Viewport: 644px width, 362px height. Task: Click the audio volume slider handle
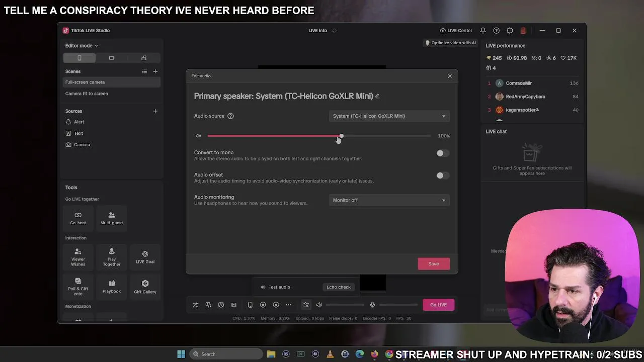(342, 136)
